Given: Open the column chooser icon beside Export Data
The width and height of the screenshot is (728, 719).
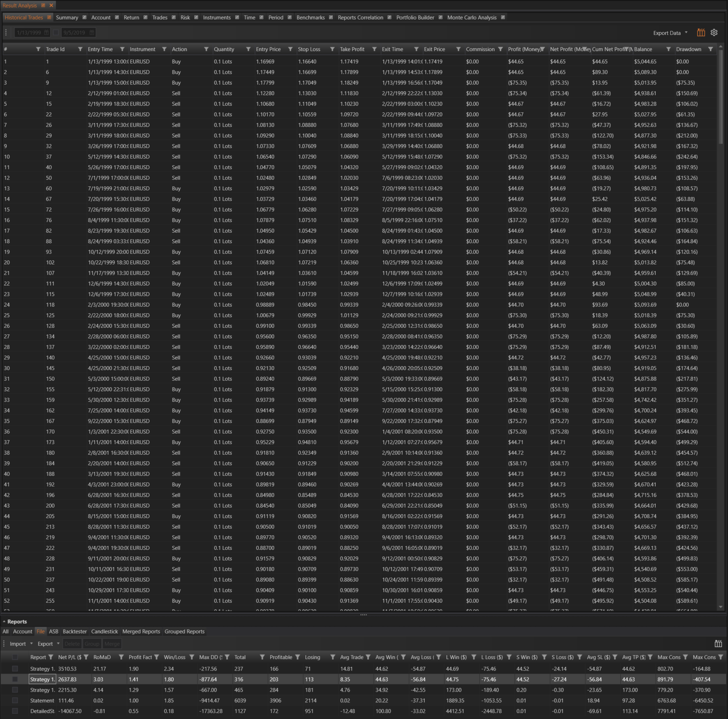Looking at the screenshot, I should point(701,33).
